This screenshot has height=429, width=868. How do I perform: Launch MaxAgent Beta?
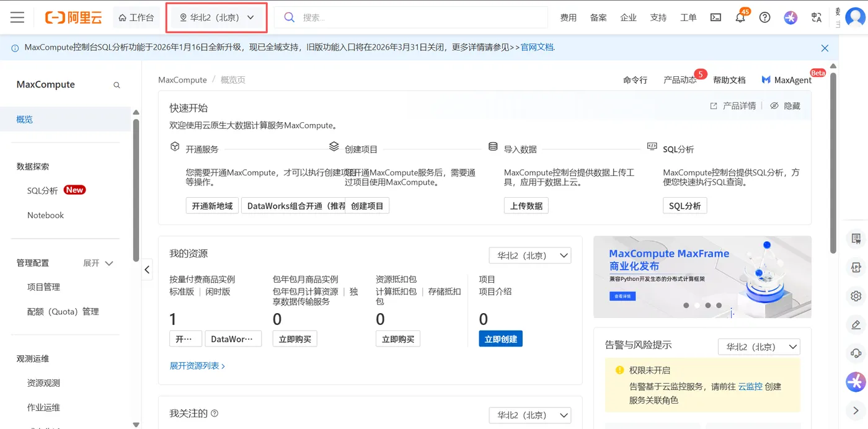coord(787,80)
